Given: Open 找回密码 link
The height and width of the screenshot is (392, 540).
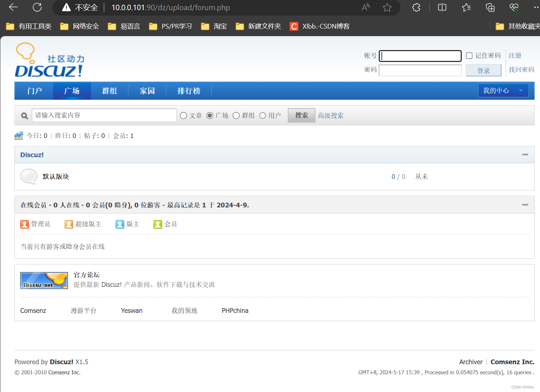Looking at the screenshot, I should tap(522, 69).
